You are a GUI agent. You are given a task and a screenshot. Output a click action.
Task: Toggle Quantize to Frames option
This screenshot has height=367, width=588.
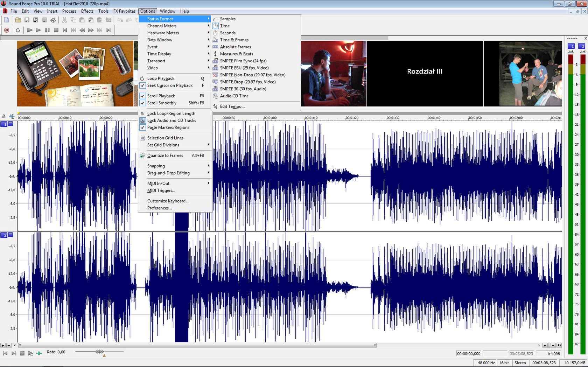175,155
